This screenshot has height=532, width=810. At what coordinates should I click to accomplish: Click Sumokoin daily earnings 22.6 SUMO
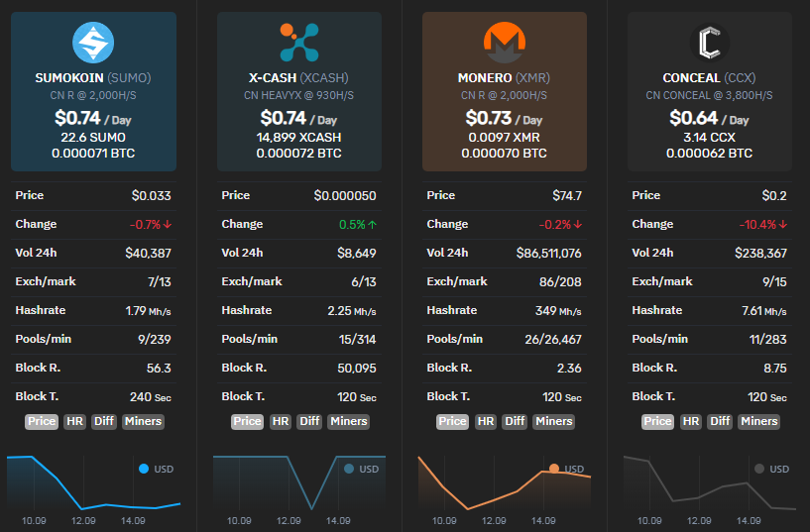[x=93, y=138]
